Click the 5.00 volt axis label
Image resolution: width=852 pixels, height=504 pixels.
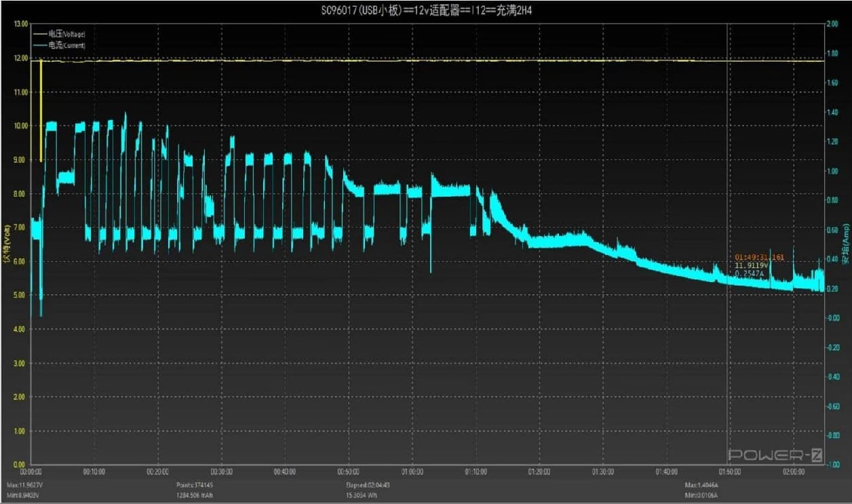pos(20,295)
